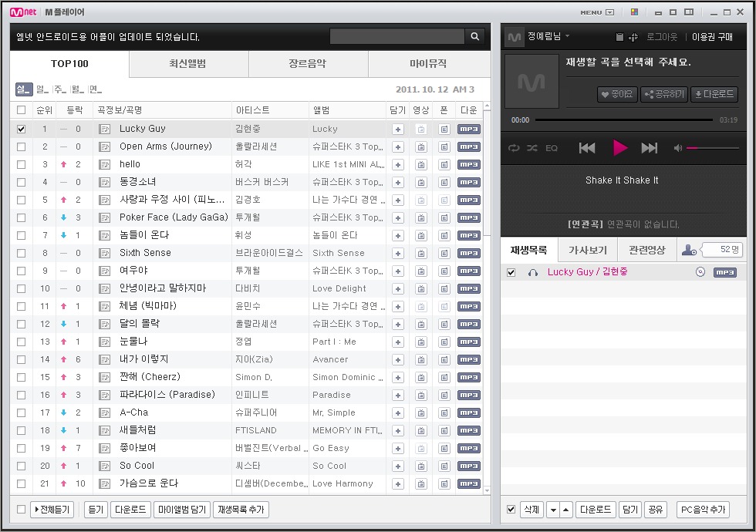Screen dimensions: 756x532
Task: Click the PC음악 추가 button
Action: (x=703, y=510)
